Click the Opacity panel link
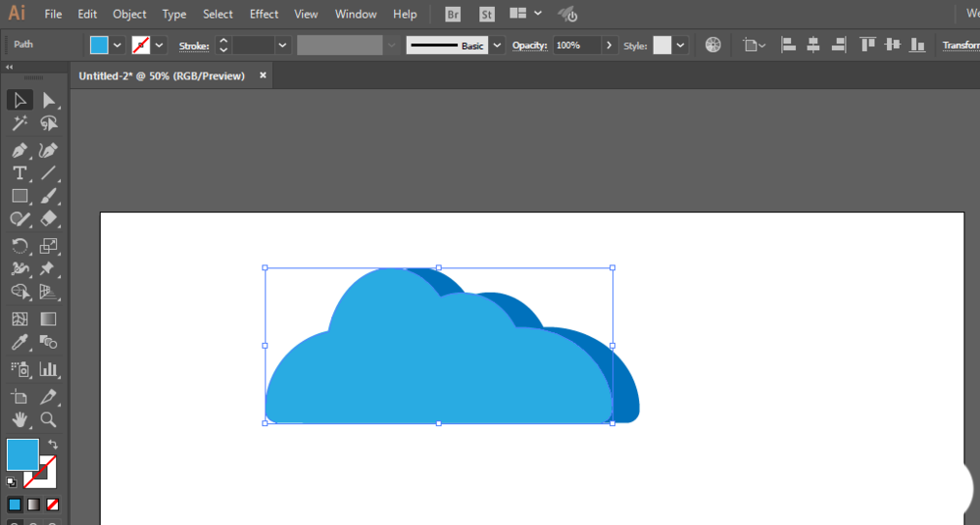 pyautogui.click(x=530, y=46)
